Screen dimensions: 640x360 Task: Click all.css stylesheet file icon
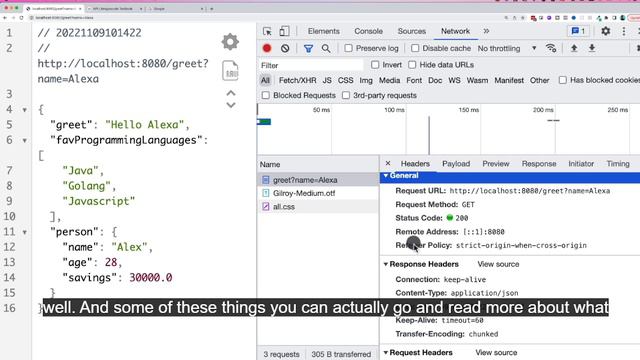pyautogui.click(x=266, y=207)
